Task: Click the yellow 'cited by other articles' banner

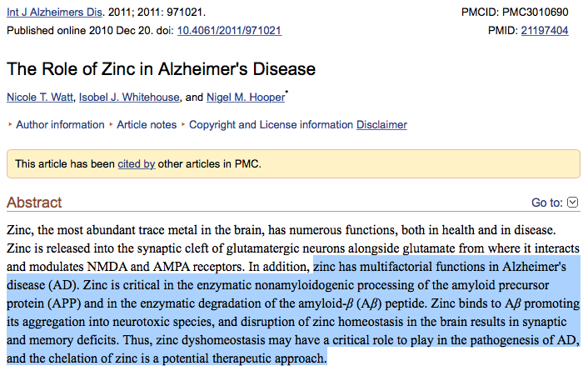Action: tap(375, 164)
